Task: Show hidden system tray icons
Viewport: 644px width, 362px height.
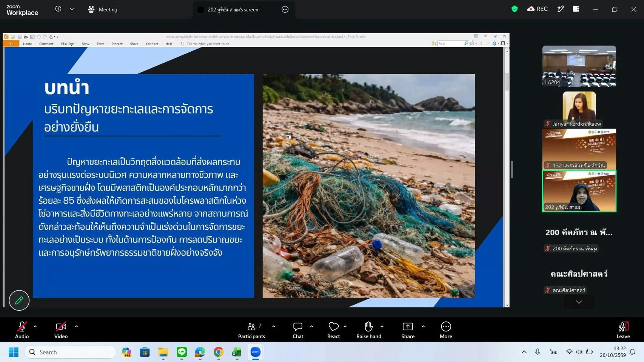Action: click(524, 352)
